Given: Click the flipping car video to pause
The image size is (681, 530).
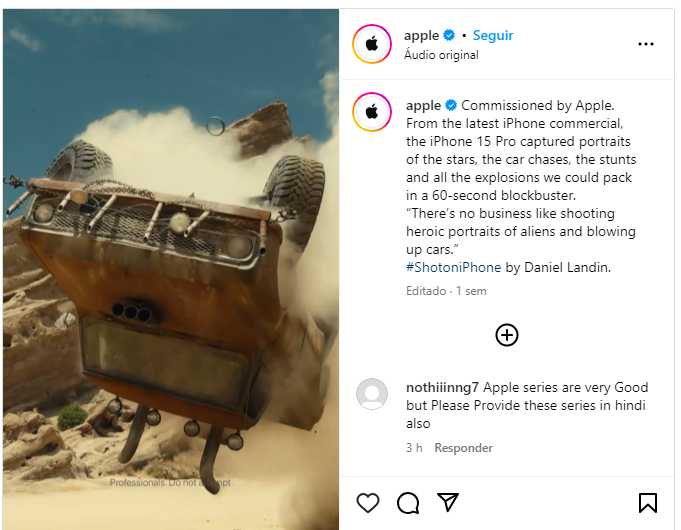Looking at the screenshot, I should point(171,269).
